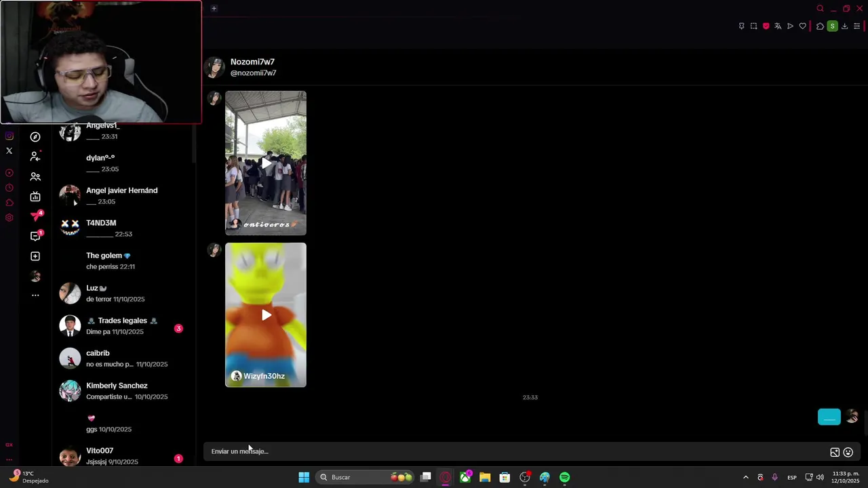The height and width of the screenshot is (488, 868).
Task: Play the ontiveros school video
Action: (266, 163)
